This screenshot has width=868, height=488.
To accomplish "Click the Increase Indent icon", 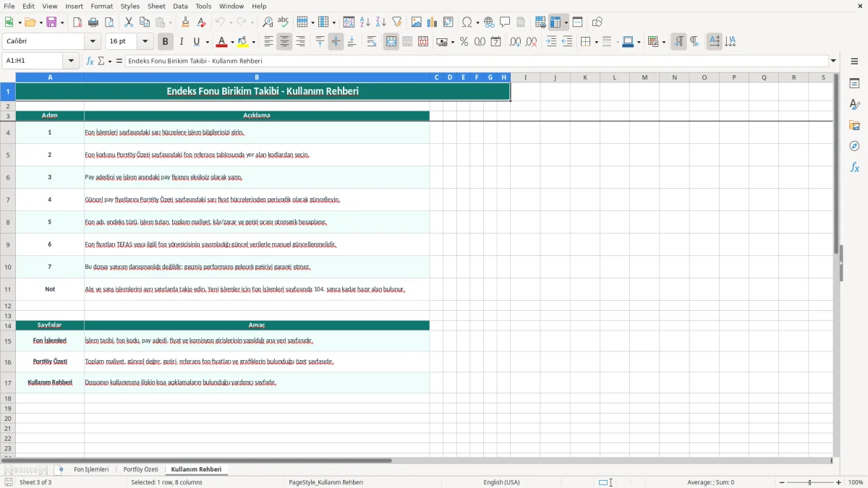I will (551, 42).
